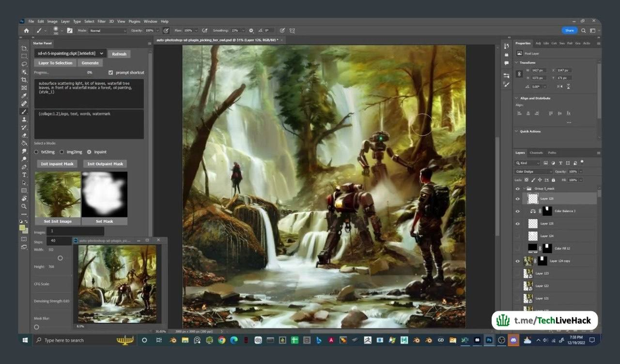Viewport: 620px width, 364px height.
Task: Open smoothing options gear icon
Action: coord(251,30)
